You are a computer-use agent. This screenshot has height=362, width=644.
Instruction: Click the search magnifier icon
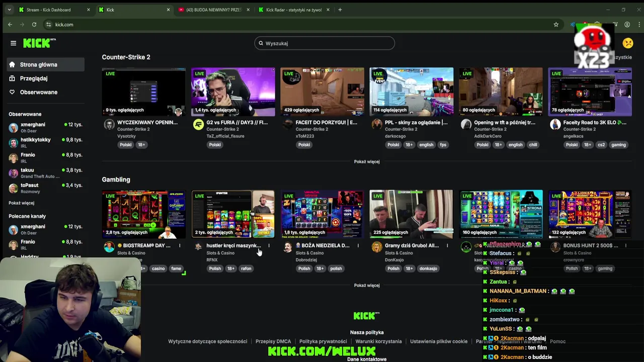click(x=261, y=43)
